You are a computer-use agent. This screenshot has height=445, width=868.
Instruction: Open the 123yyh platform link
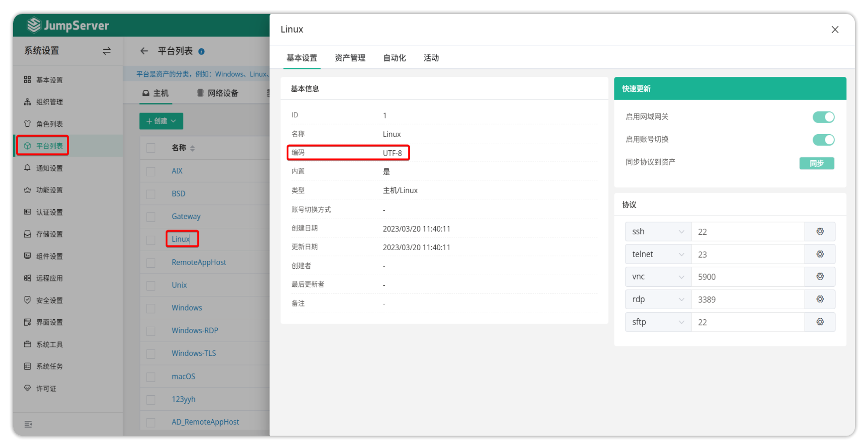click(184, 399)
